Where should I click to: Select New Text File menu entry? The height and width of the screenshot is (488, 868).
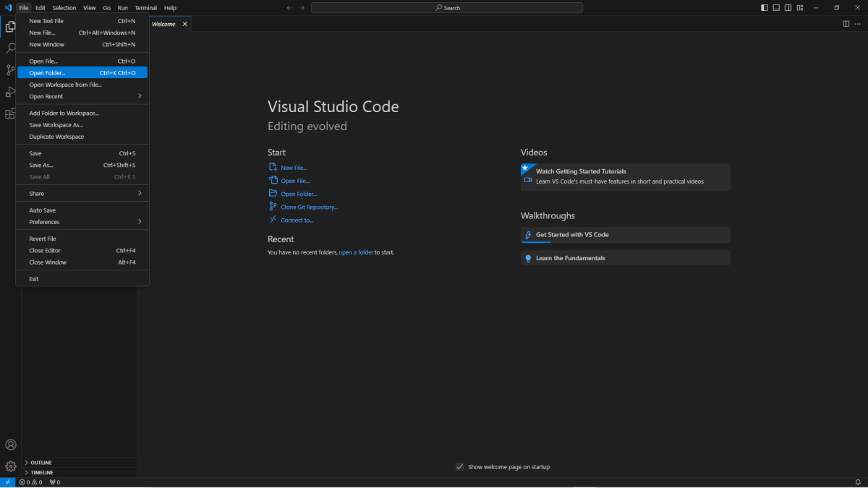pyautogui.click(x=82, y=21)
